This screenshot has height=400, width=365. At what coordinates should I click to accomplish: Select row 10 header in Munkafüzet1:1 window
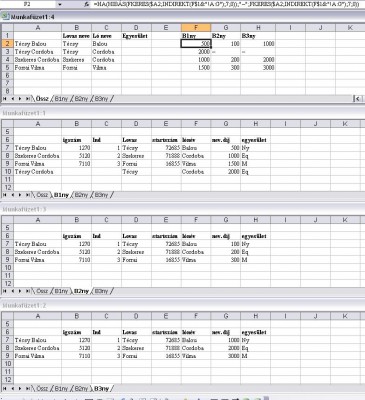point(7,172)
